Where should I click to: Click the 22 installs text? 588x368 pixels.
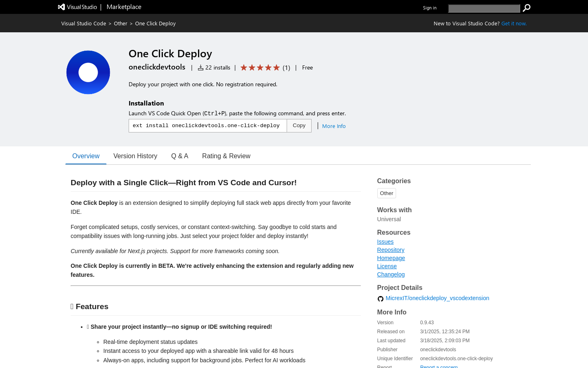(x=218, y=67)
